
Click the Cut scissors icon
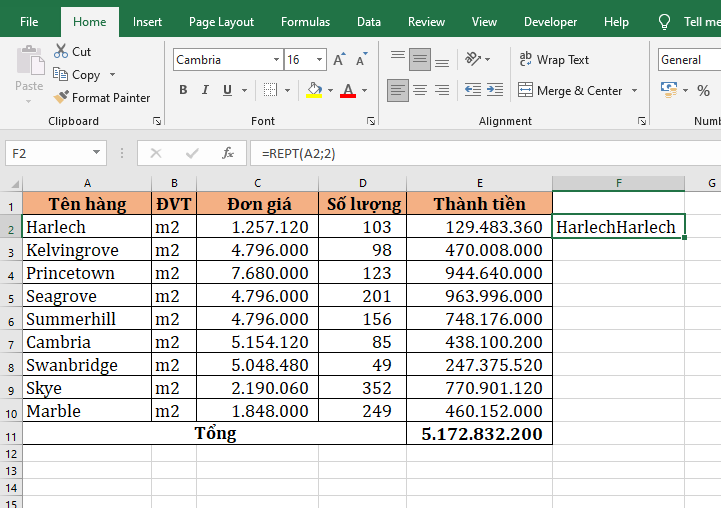pyautogui.click(x=61, y=51)
